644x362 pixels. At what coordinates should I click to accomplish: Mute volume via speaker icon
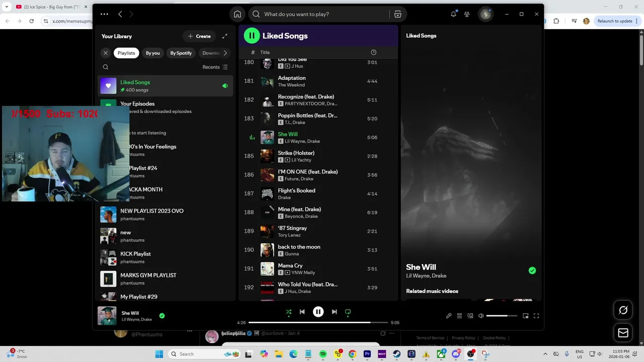click(x=481, y=316)
